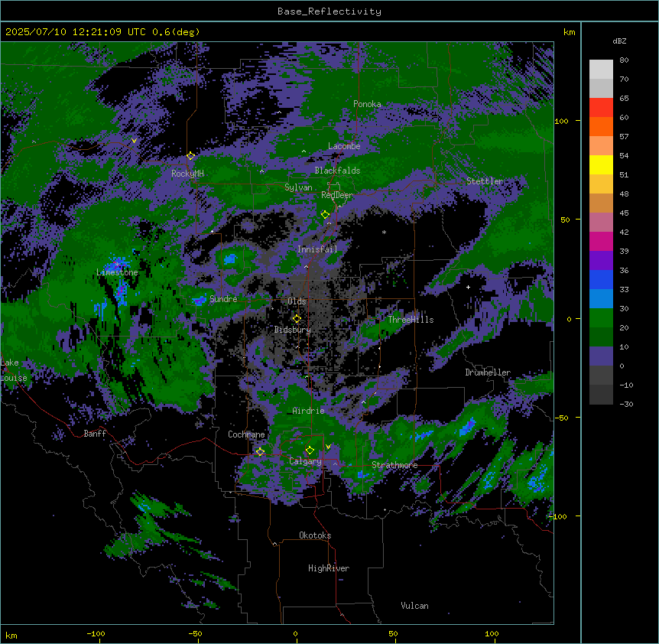Viewport: 659px width, 644px height.
Task: Click the dBZ legend heading
Action: tap(619, 41)
